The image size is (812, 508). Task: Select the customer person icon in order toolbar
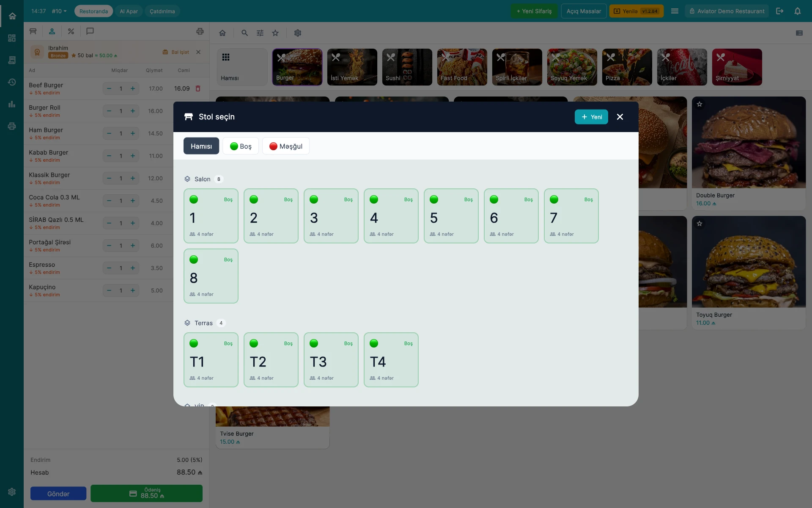click(52, 31)
